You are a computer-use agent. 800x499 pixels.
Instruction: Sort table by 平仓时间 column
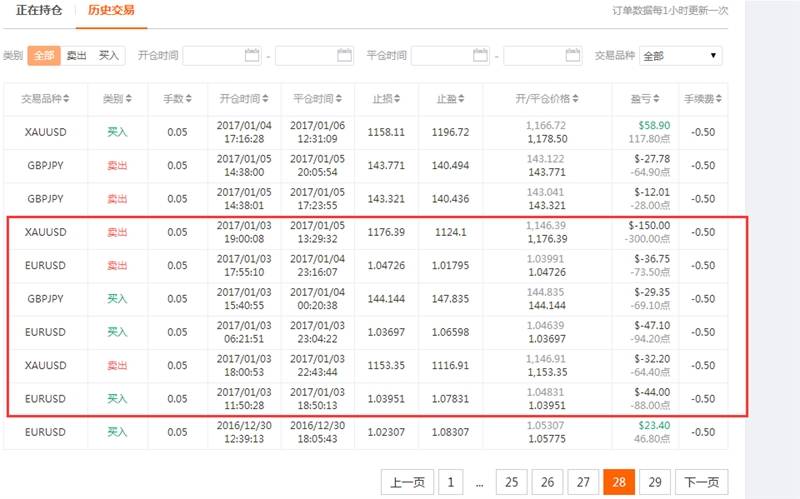point(317,99)
